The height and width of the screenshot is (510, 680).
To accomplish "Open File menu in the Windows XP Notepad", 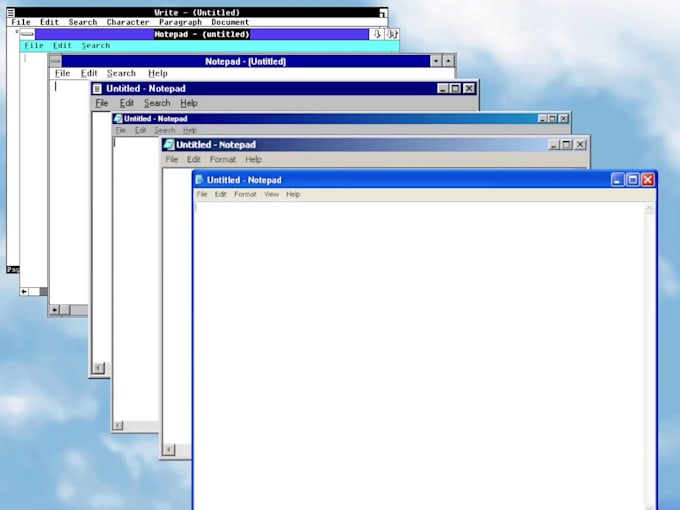I will tap(202, 194).
